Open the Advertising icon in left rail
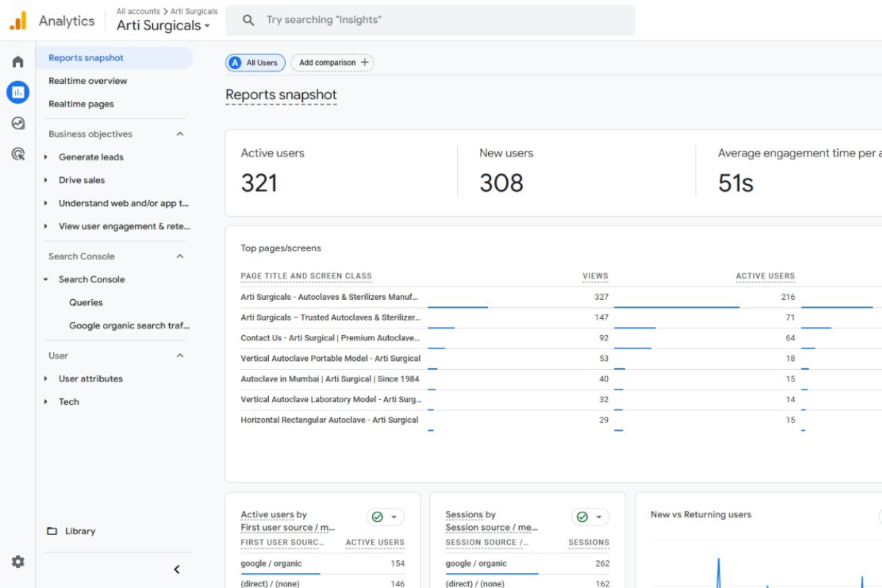The image size is (882, 588). tap(18, 154)
